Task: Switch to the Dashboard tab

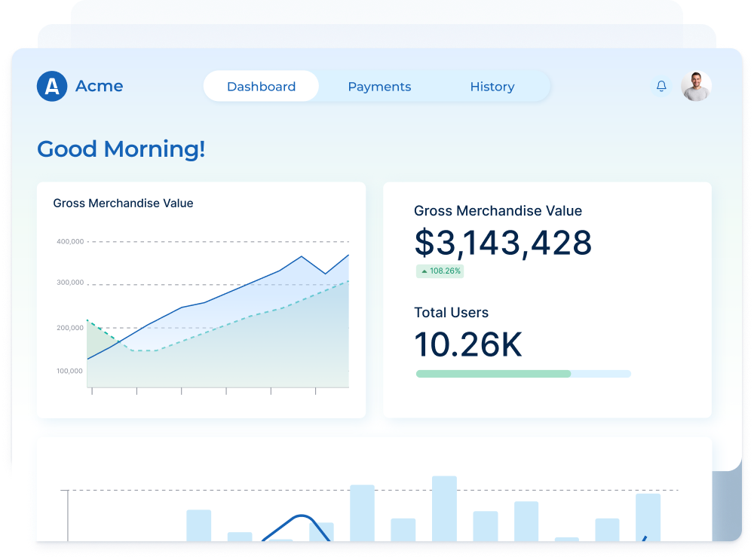Action: point(261,87)
